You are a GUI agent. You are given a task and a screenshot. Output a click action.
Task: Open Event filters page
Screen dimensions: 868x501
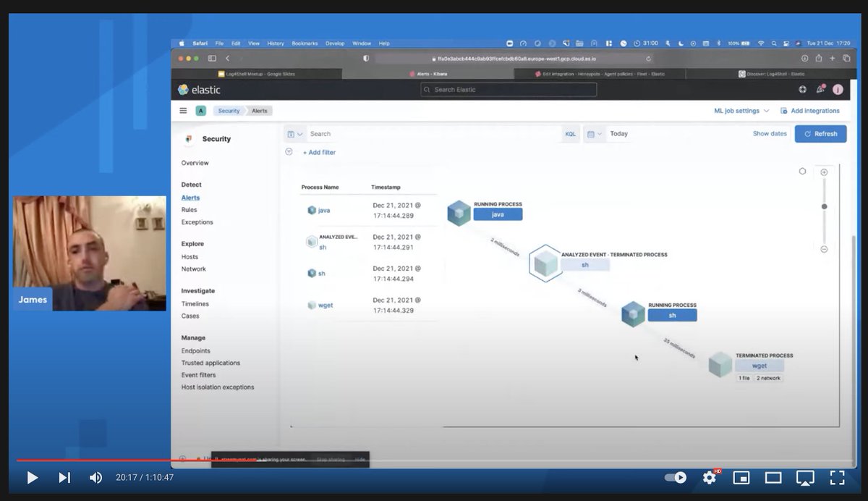tap(198, 375)
